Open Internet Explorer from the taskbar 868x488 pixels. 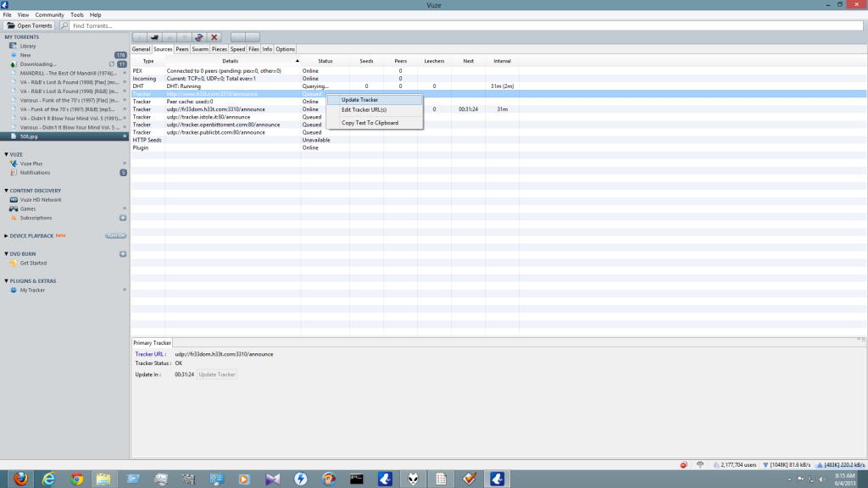(48, 479)
